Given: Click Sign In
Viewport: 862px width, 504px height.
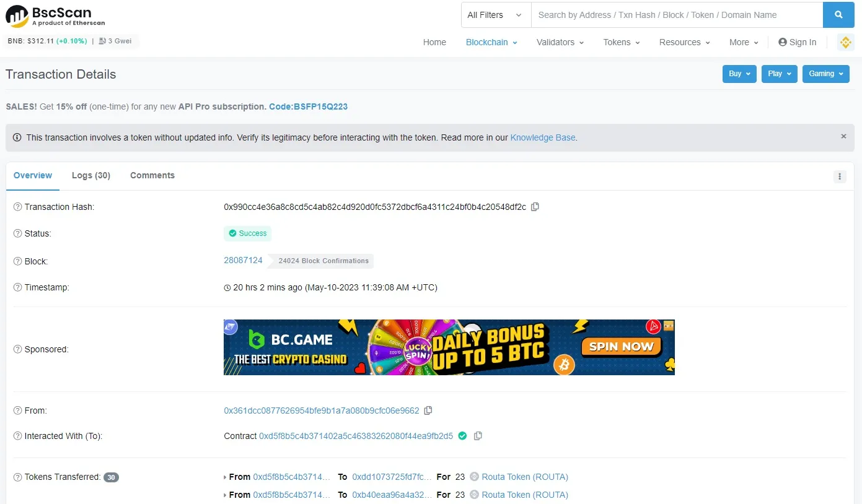Looking at the screenshot, I should pyautogui.click(x=798, y=42).
